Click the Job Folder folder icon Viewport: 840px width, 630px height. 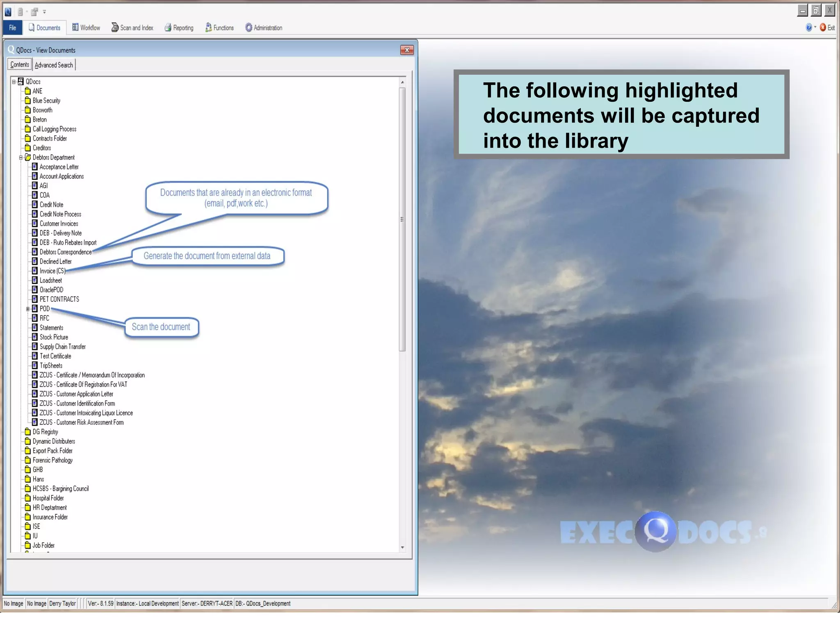[27, 545]
